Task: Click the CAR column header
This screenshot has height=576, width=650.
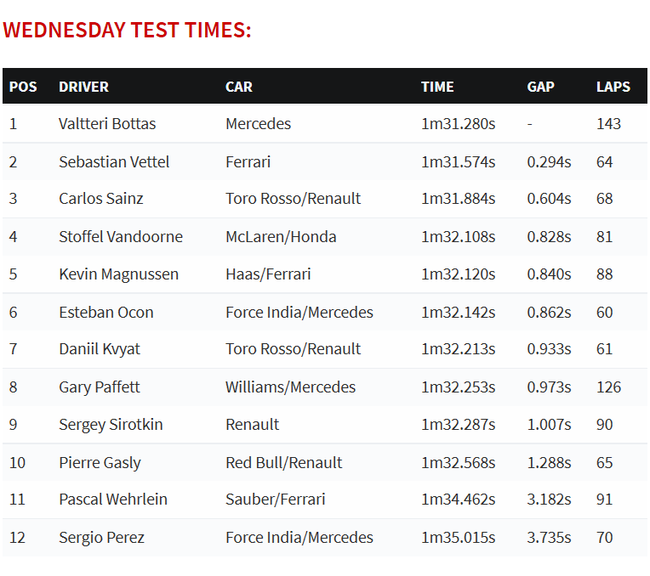Action: pyautogui.click(x=239, y=87)
